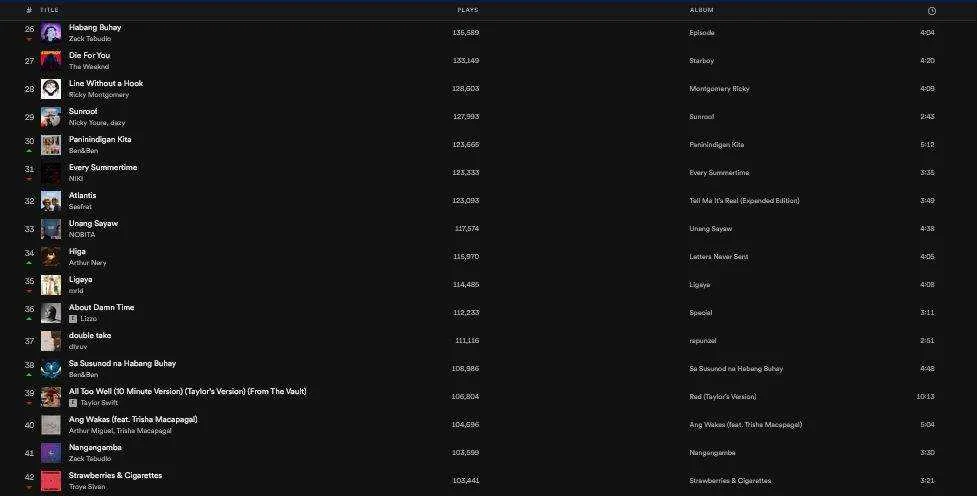Select the title Every Summertime
The image size is (977, 496).
(x=103, y=167)
